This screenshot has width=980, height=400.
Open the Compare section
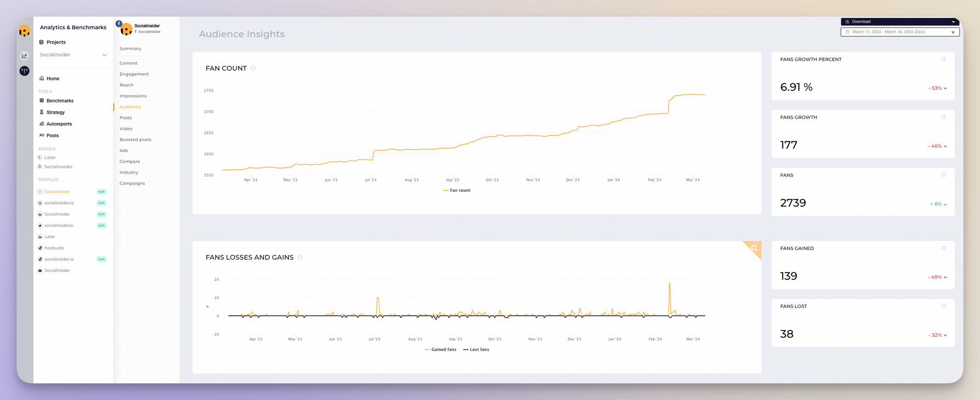tap(130, 161)
